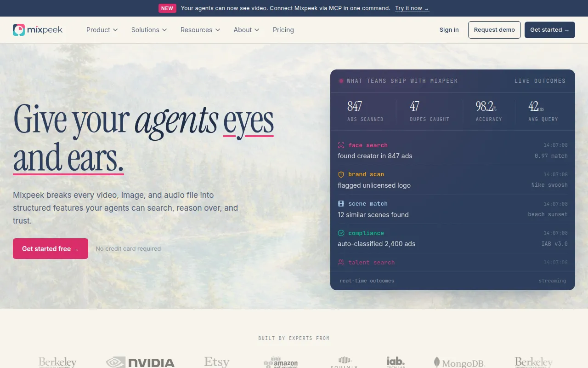Open the About dropdown menu
The image size is (588, 368).
[x=246, y=30]
